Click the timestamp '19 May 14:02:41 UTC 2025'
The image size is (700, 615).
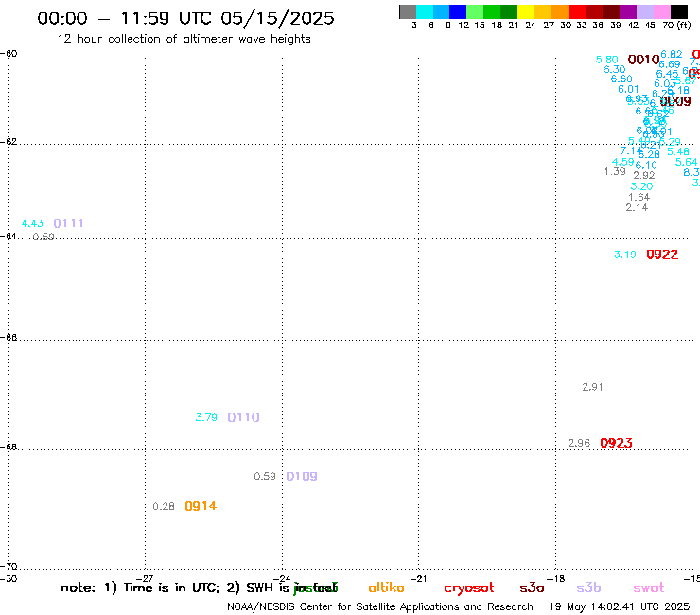(620, 607)
